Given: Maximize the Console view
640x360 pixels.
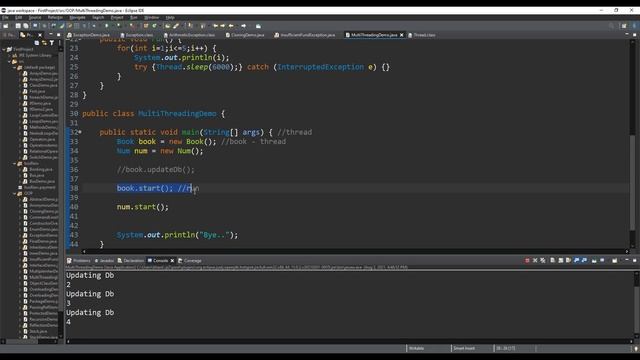Looking at the screenshot, I should [634, 260].
